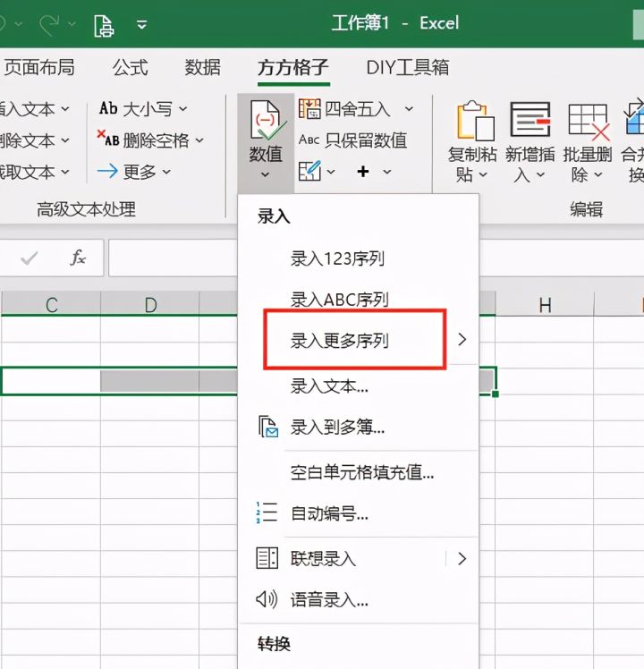
Task: Select the 方方格子 ribbon tab
Action: coord(292,67)
